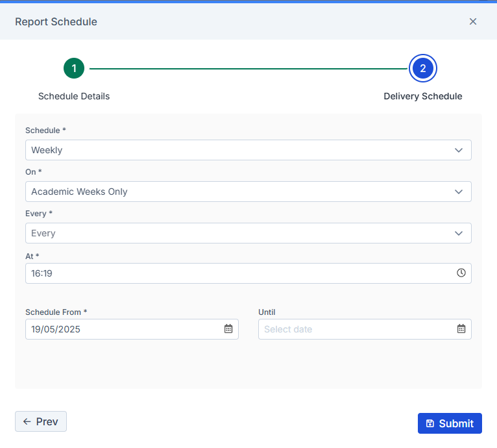Image resolution: width=497 pixels, height=448 pixels.
Task: Click the save icon on Submit
Action: [430, 423]
